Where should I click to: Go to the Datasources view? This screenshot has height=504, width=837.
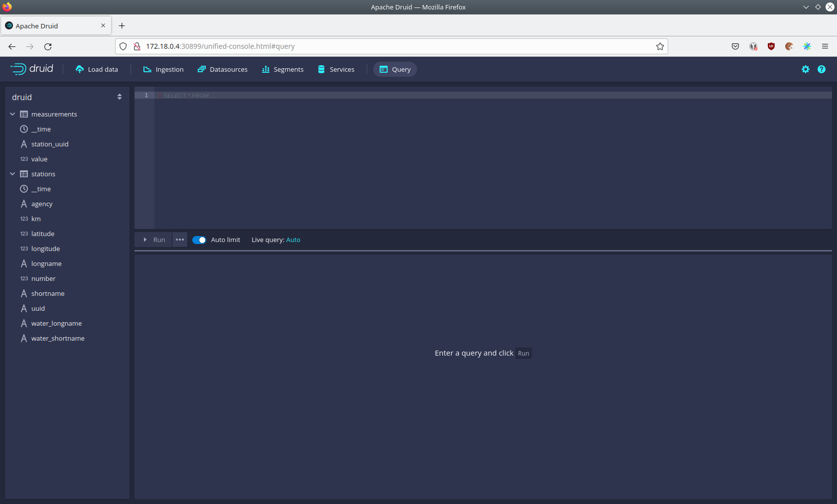223,69
